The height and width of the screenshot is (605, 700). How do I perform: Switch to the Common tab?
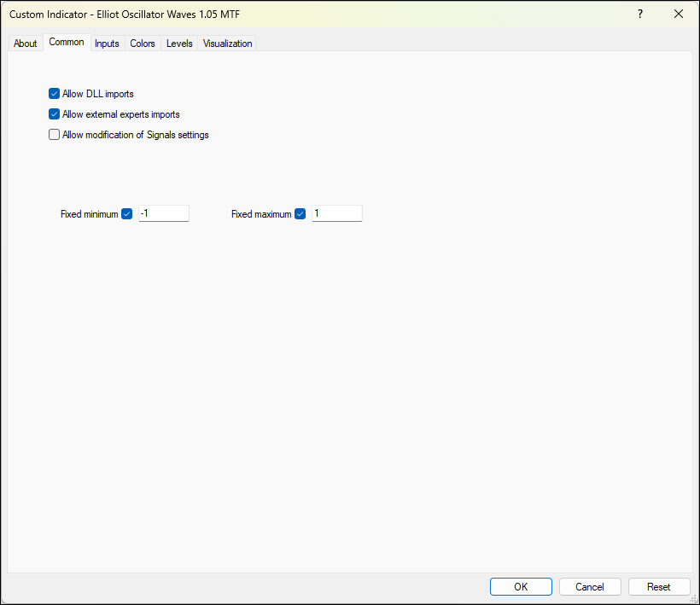point(67,43)
